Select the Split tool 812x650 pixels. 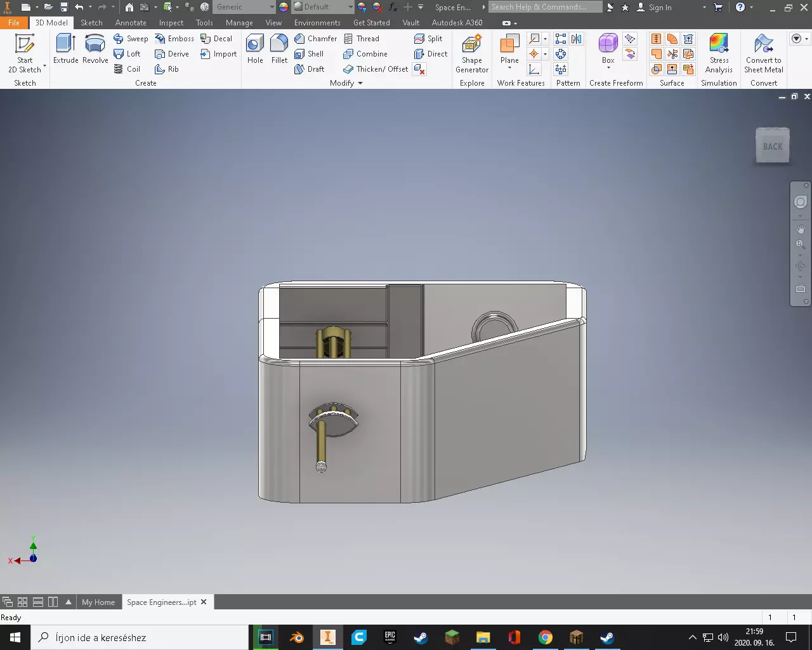pos(428,39)
